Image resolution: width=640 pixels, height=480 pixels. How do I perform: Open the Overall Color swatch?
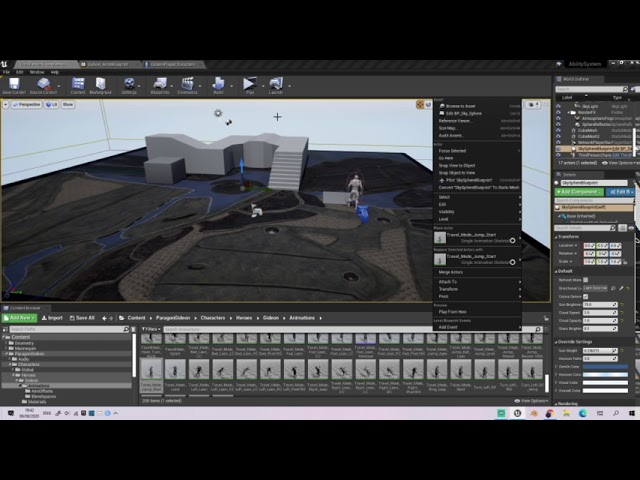click(x=605, y=391)
